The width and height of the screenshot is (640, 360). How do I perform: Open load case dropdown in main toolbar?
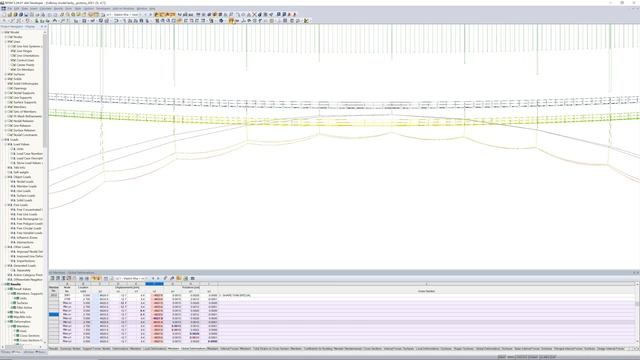139,14
